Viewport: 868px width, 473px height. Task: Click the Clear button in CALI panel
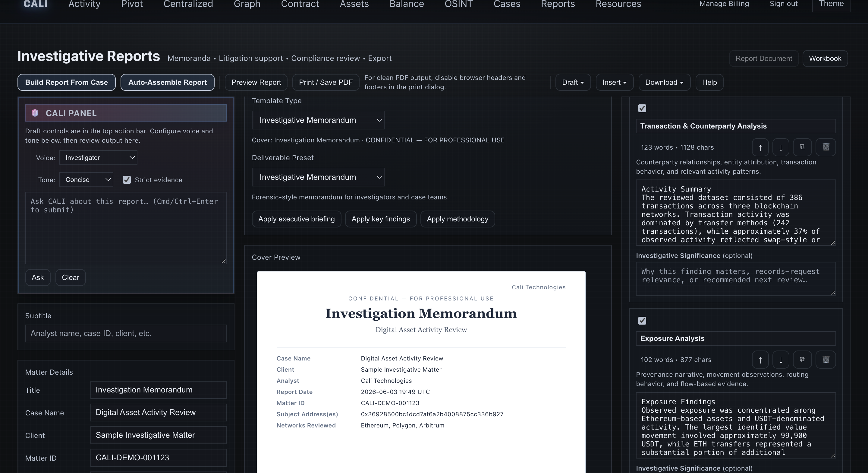(71, 277)
